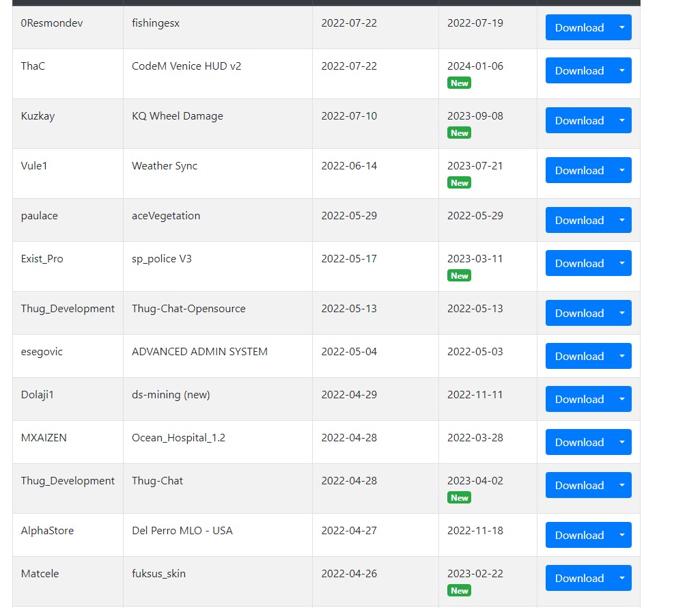Click New badge under 2023-07-21
Viewport: 700px width, 608px height.
pyautogui.click(x=459, y=182)
